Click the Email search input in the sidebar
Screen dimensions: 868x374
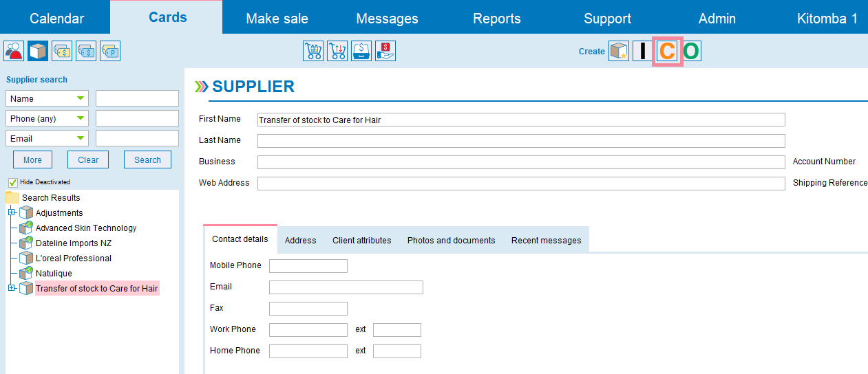(137, 138)
